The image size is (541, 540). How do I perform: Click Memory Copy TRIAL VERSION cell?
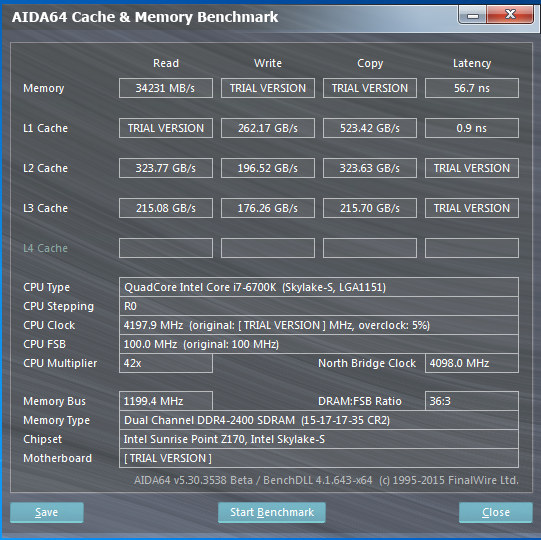point(370,88)
